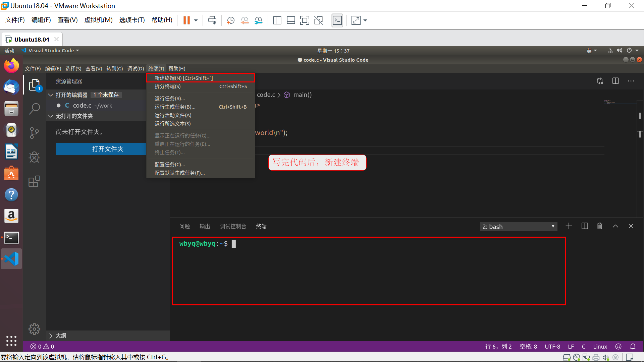Open the '2: bash' terminal dropdown
Screen dimensions: 644x362
tap(519, 227)
